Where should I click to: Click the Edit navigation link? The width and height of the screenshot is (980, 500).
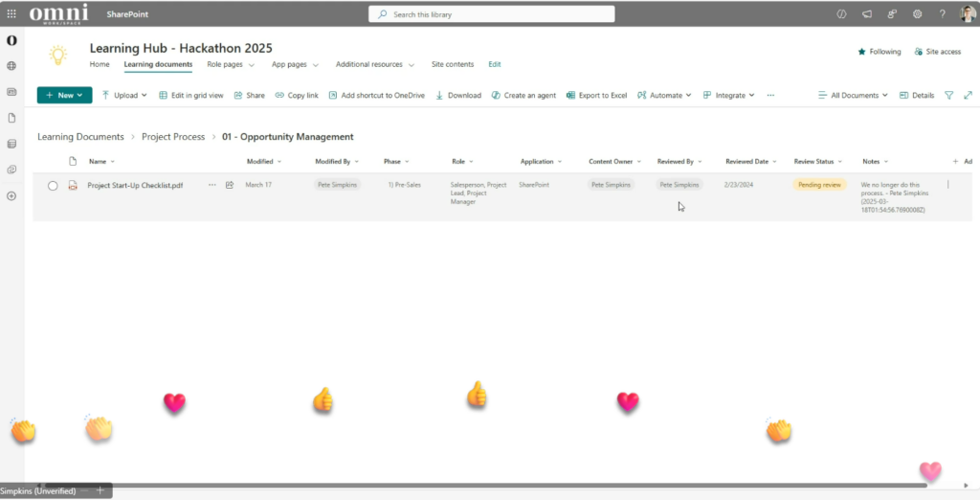[x=495, y=64]
